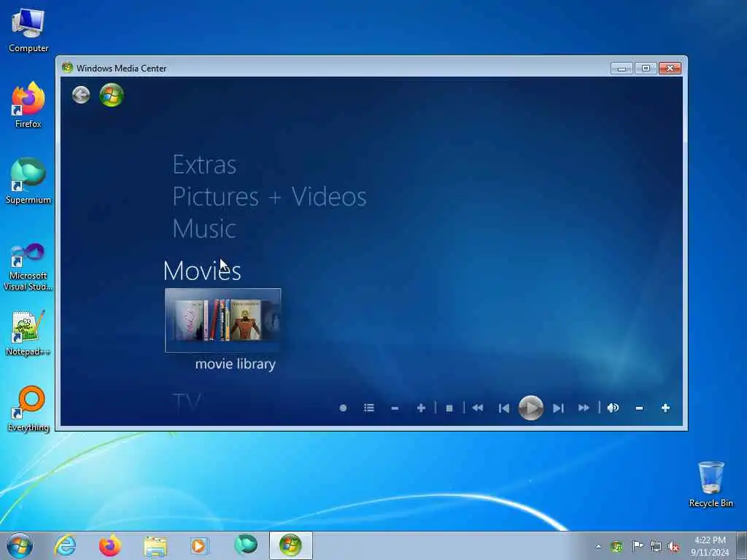This screenshot has width=747, height=560.
Task: Launch Supermium from the taskbar
Action: click(x=246, y=545)
